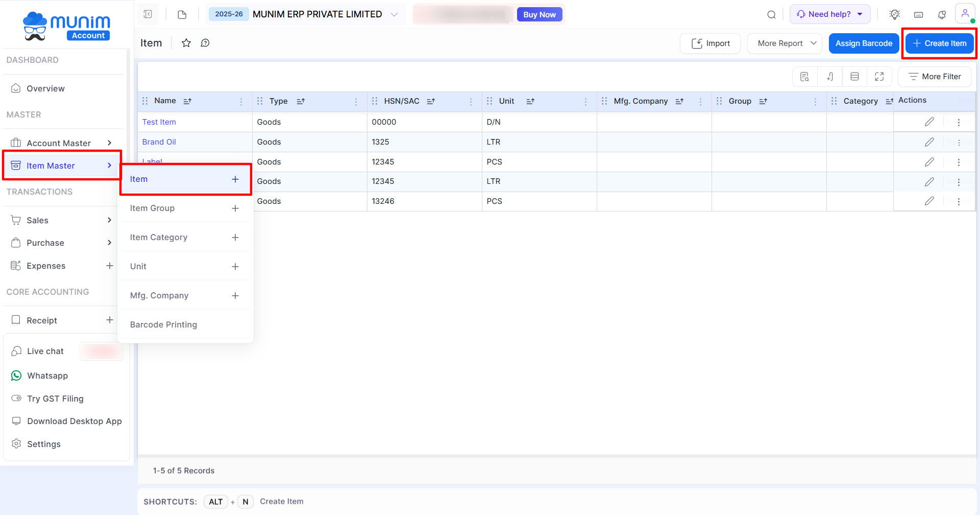Screen dimensions: 980x516
Task: Open more actions for Test Item row
Action: point(959,123)
